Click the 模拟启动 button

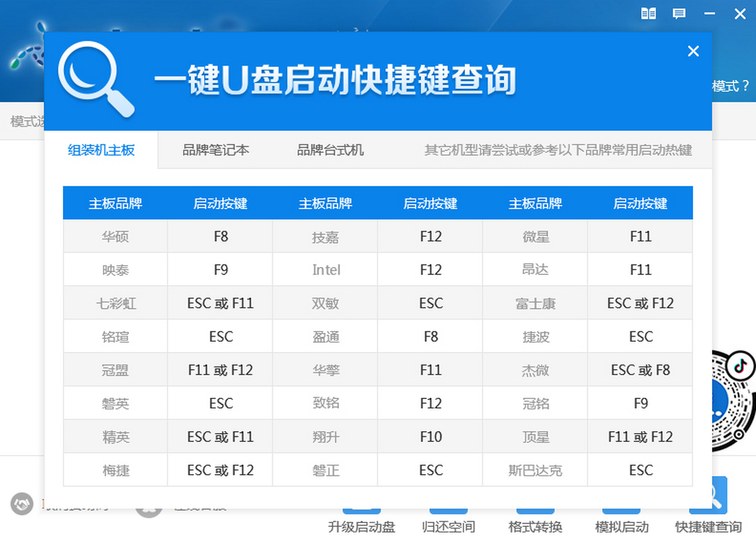coord(621,526)
